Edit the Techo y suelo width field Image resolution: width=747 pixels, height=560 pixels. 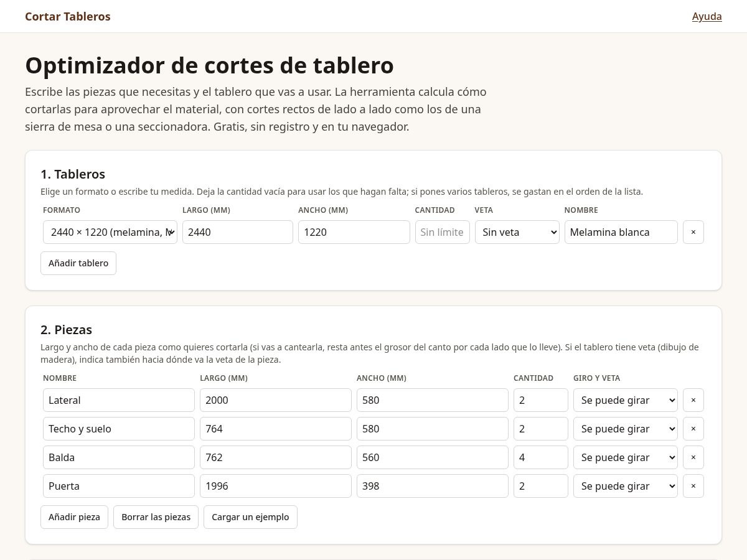pyautogui.click(x=433, y=429)
